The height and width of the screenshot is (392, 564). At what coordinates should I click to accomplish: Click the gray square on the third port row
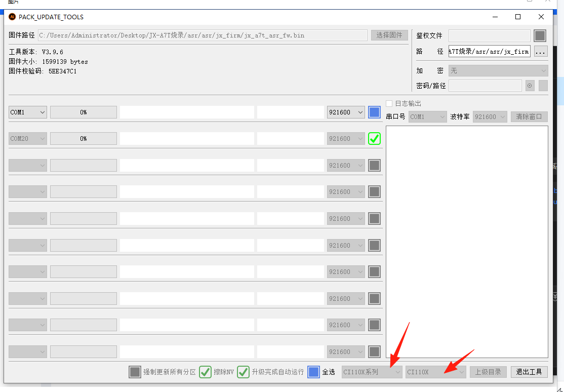pos(374,165)
